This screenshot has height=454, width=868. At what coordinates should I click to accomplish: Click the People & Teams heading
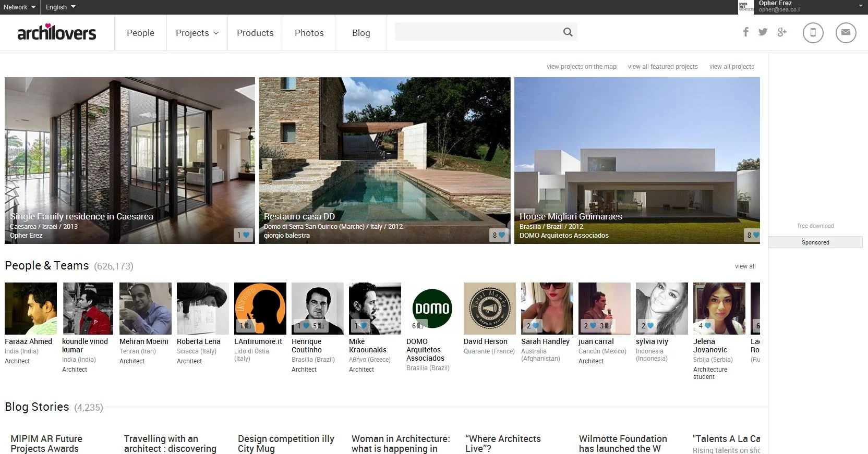[x=47, y=265]
